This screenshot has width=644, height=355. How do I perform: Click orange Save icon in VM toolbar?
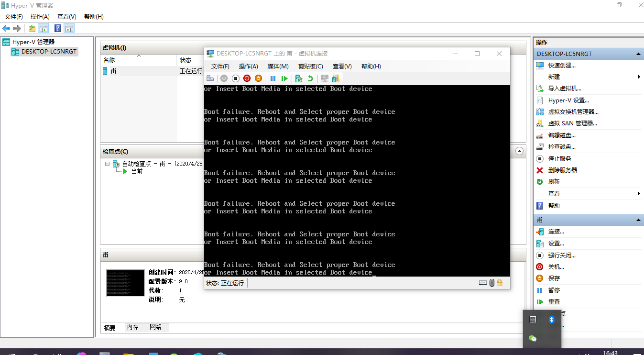pyautogui.click(x=258, y=78)
